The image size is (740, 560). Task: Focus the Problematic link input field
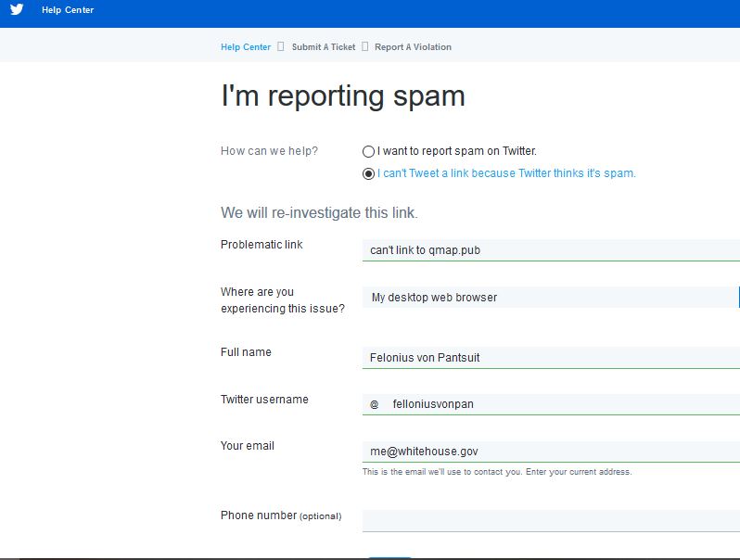click(551, 250)
